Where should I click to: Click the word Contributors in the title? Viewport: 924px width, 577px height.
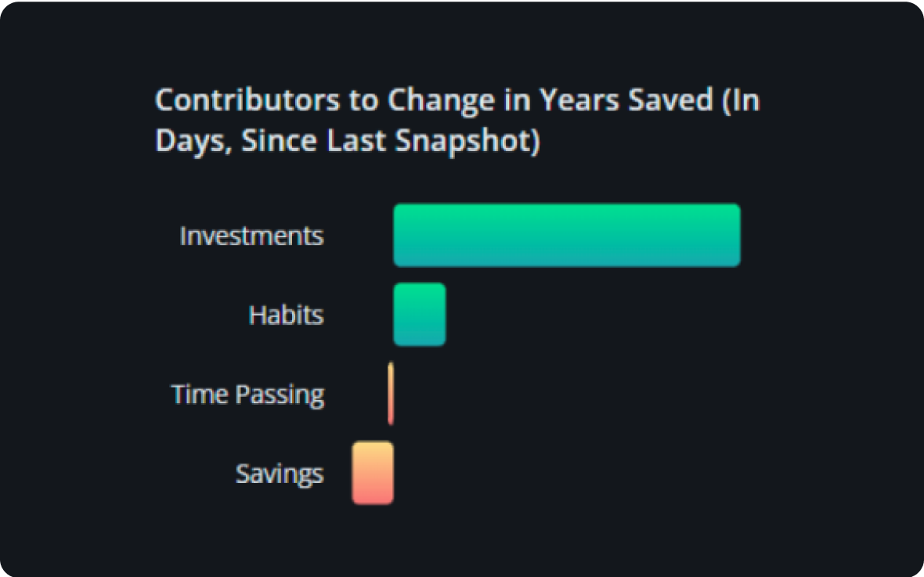click(x=247, y=99)
